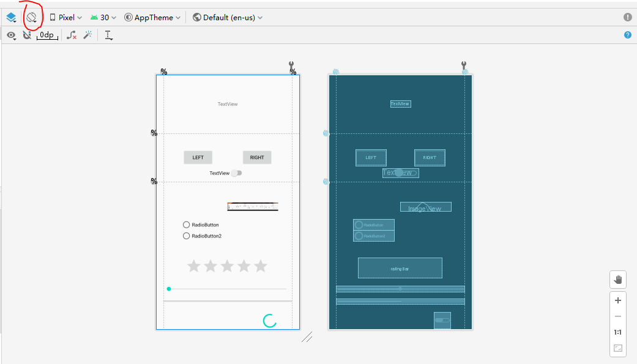Set zoom to 1:1 scale

tap(618, 332)
